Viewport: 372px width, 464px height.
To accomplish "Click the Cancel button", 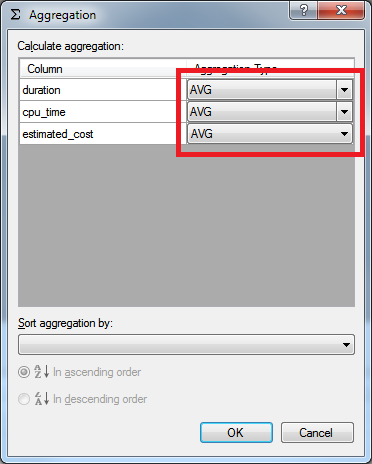I will (317, 433).
